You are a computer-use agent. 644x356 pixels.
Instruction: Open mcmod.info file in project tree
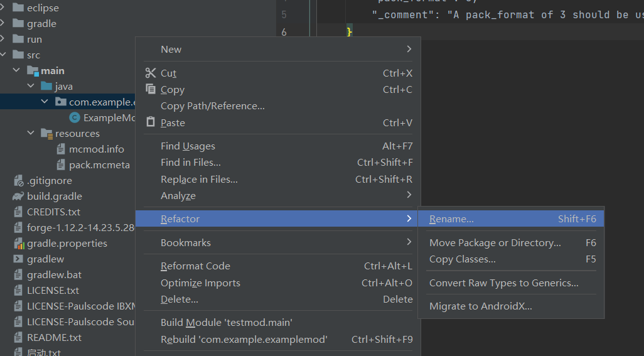[96, 149]
